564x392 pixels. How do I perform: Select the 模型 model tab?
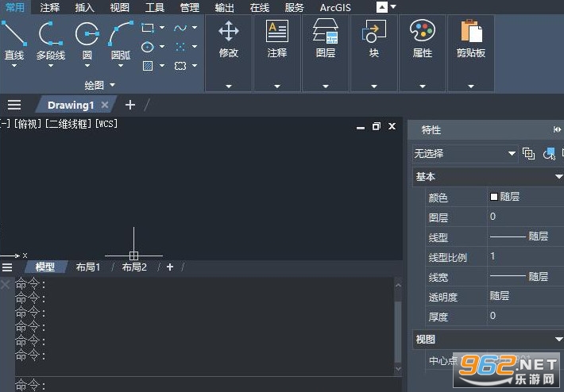[45, 267]
